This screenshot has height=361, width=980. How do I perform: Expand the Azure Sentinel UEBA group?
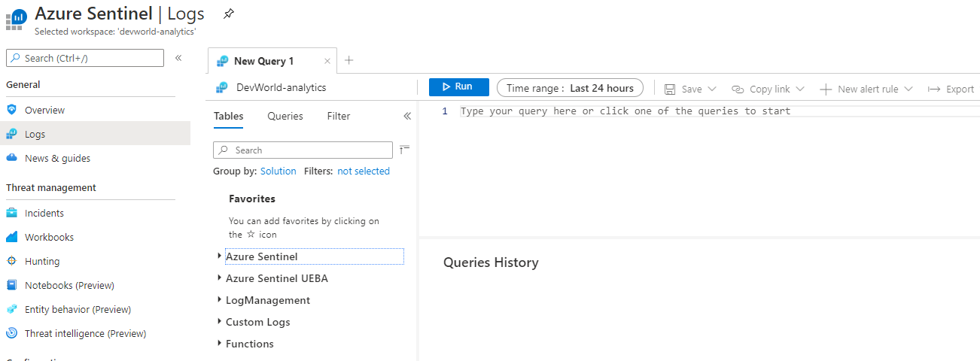(219, 278)
